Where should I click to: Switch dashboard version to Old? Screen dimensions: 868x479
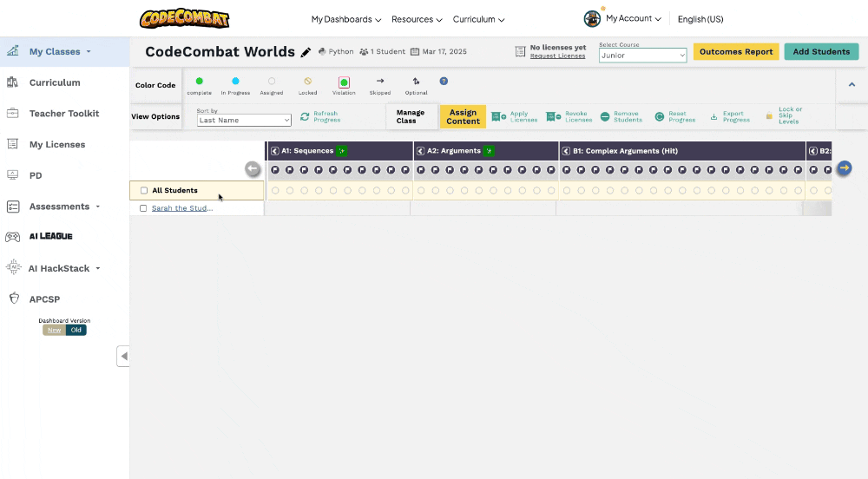tap(76, 330)
